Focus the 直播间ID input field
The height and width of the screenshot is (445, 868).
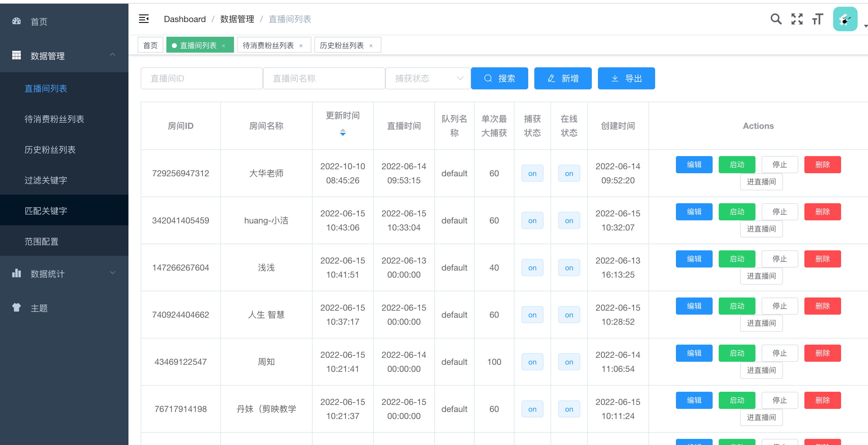[x=202, y=78]
